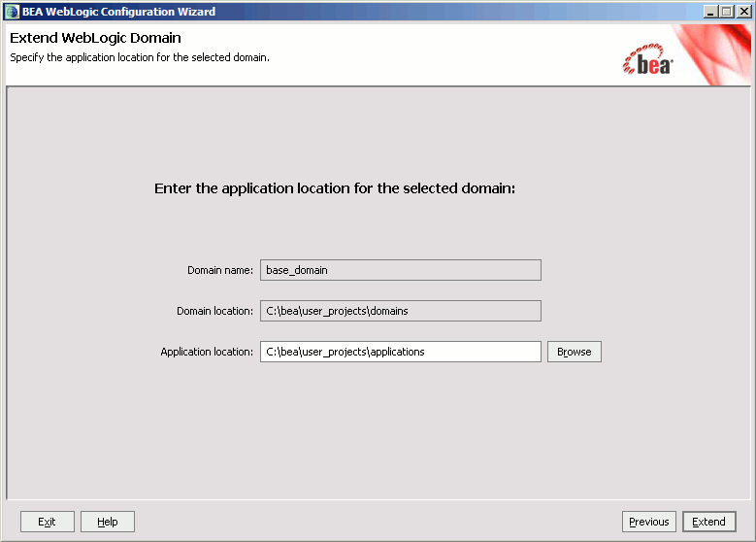Click 'Specify the application location' subtitle text
Viewport: 756px width, 542px height.
tap(140, 57)
